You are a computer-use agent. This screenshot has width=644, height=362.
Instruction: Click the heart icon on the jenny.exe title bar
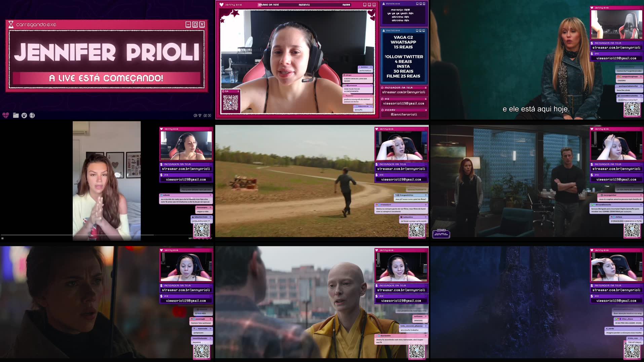point(222,4)
